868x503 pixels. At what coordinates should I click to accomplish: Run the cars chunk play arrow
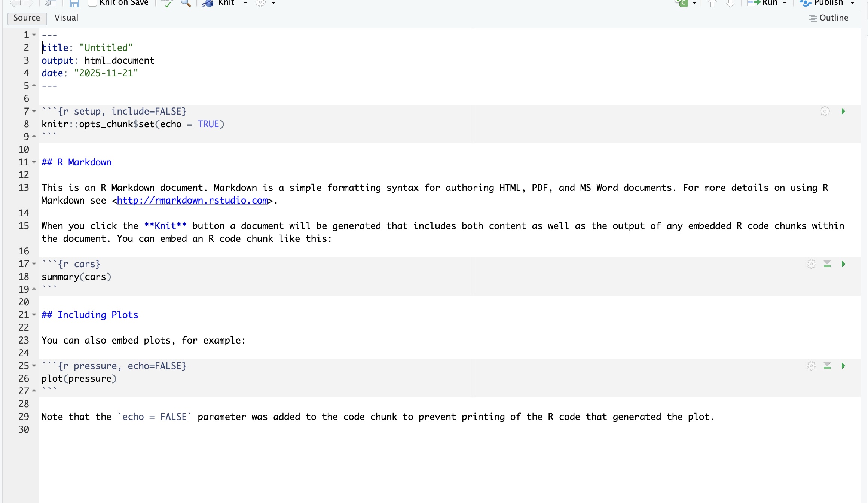843,264
